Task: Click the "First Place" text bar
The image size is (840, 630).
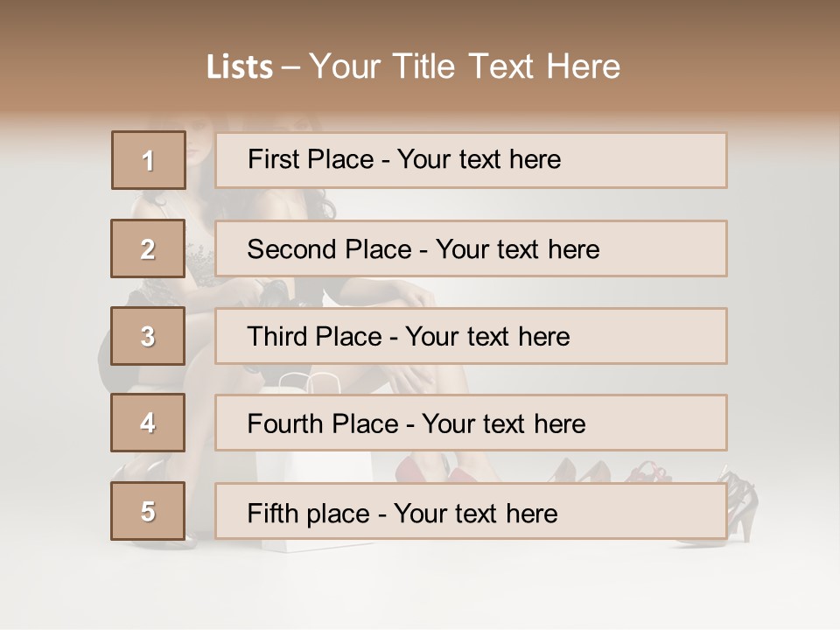Action: click(471, 160)
